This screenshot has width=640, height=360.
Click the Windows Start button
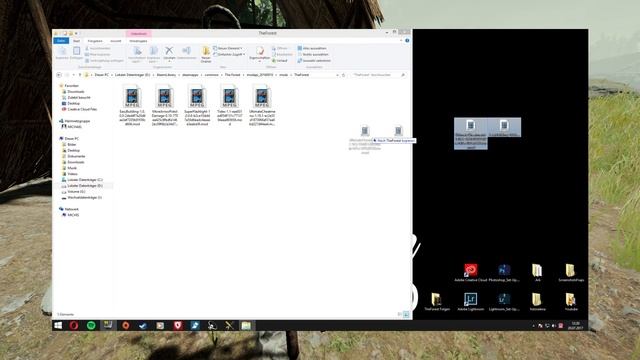tap(58, 325)
